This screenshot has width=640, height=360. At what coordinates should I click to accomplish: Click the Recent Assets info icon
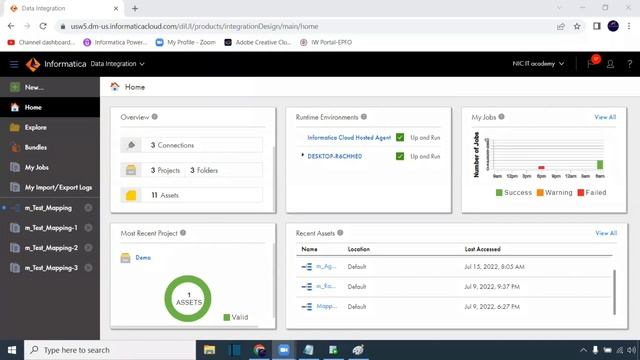tap(340, 233)
